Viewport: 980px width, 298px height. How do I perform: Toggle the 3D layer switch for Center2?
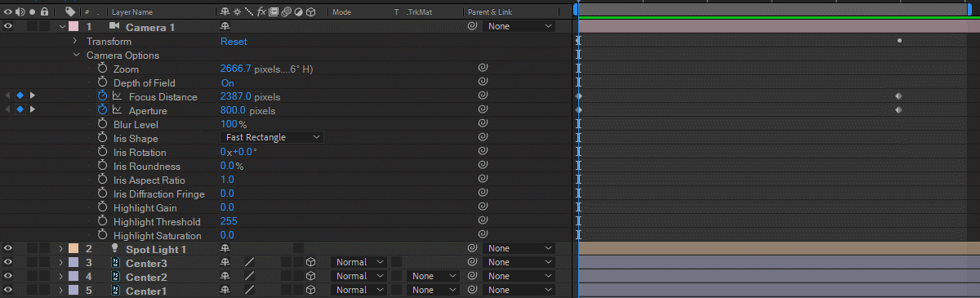pyautogui.click(x=310, y=276)
